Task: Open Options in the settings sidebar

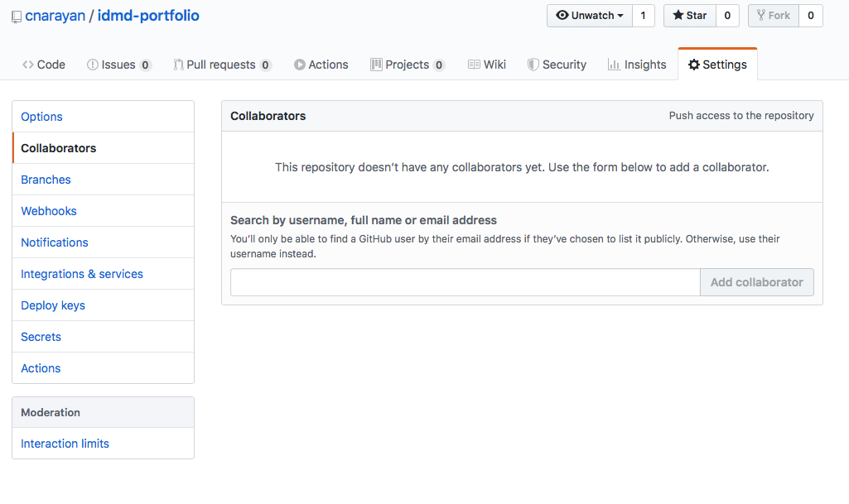Action: click(103, 117)
